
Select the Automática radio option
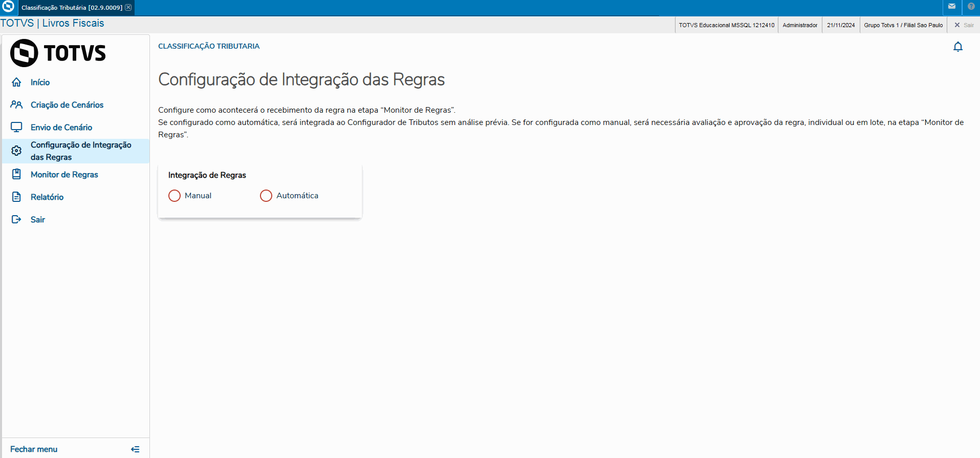pyautogui.click(x=266, y=196)
